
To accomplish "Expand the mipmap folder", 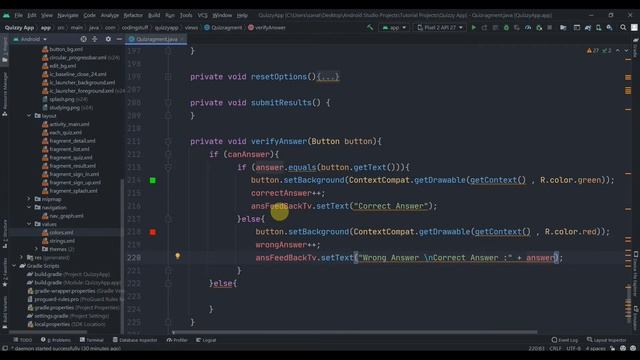I will [x=29, y=199].
